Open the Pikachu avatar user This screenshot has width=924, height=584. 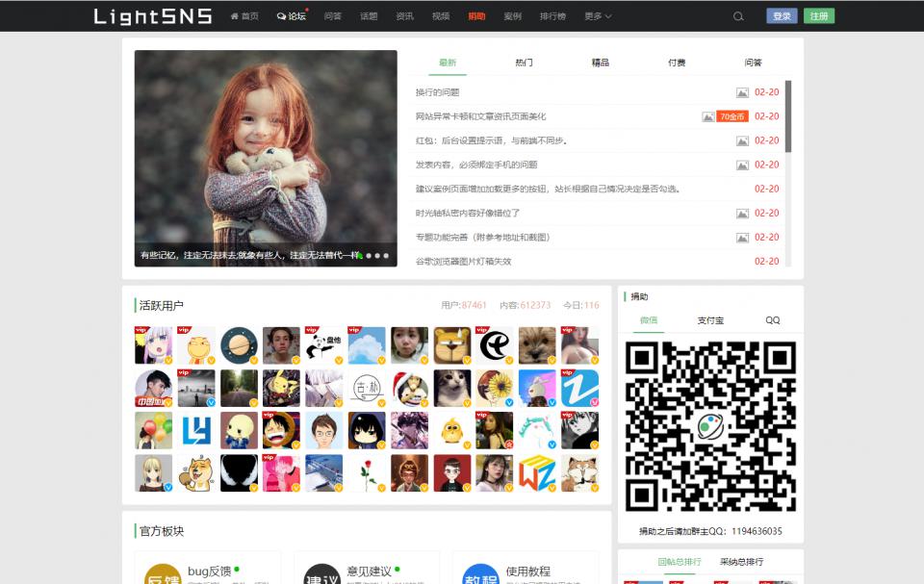point(281,389)
